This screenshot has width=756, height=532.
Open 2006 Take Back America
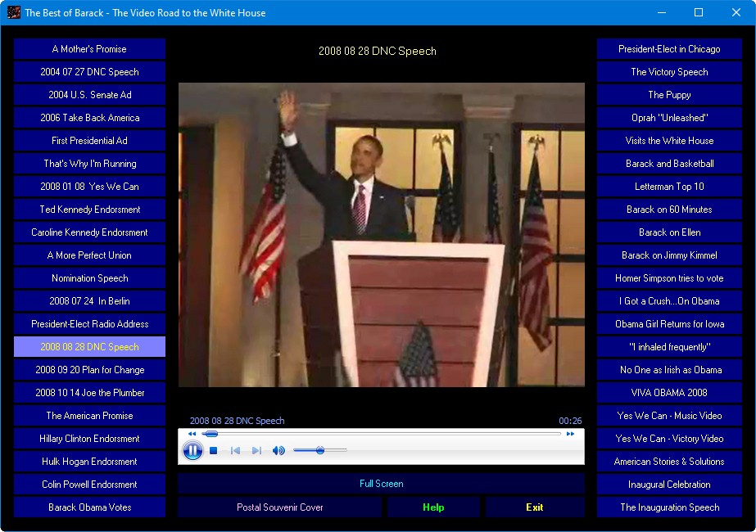click(x=89, y=118)
